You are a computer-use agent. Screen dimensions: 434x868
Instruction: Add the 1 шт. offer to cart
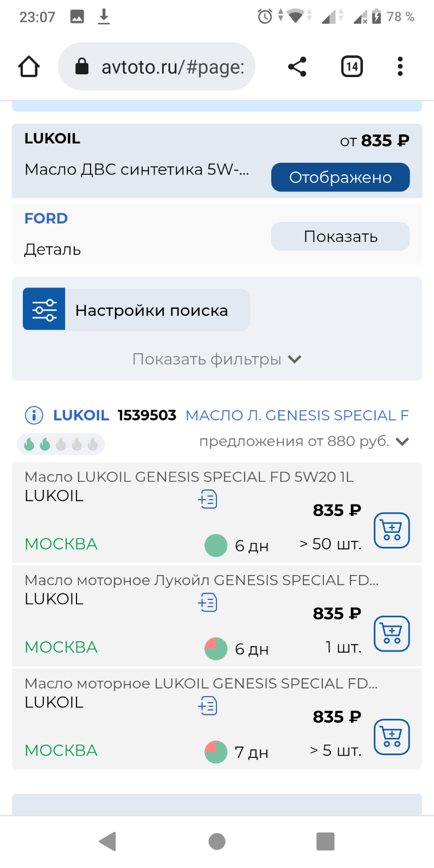[x=392, y=634]
